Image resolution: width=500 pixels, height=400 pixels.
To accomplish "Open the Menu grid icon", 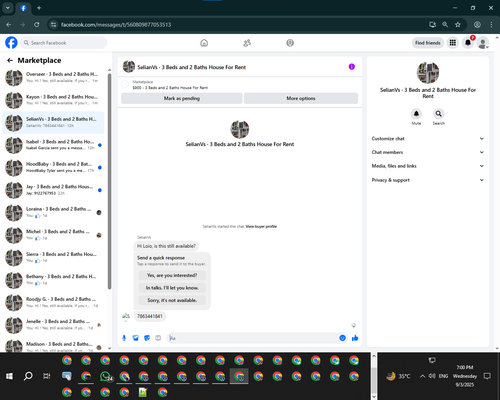I will 453,43.
